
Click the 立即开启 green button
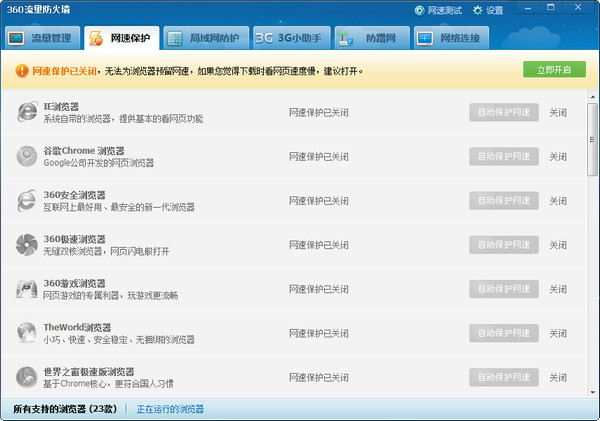click(x=554, y=69)
